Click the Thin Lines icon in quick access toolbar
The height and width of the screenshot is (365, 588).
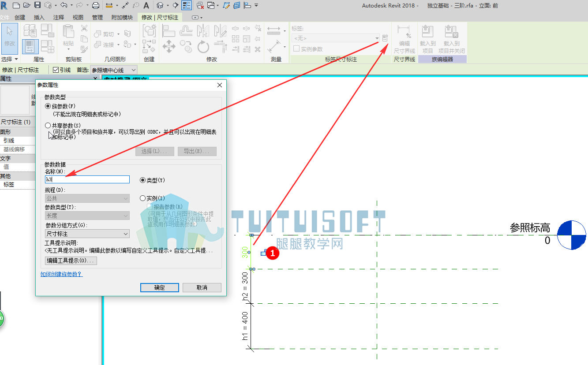coord(187,5)
